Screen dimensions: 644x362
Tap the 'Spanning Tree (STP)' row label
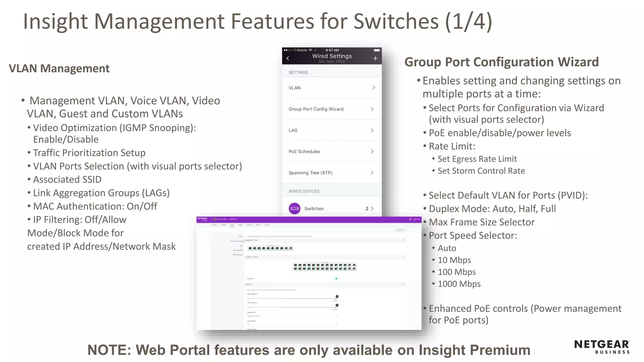[310, 173]
